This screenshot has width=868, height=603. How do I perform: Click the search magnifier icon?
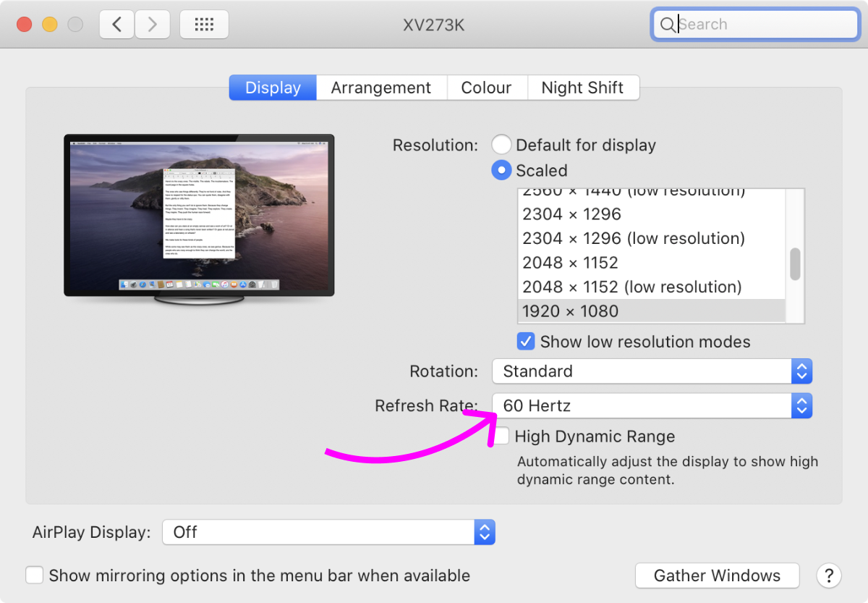[x=666, y=25]
